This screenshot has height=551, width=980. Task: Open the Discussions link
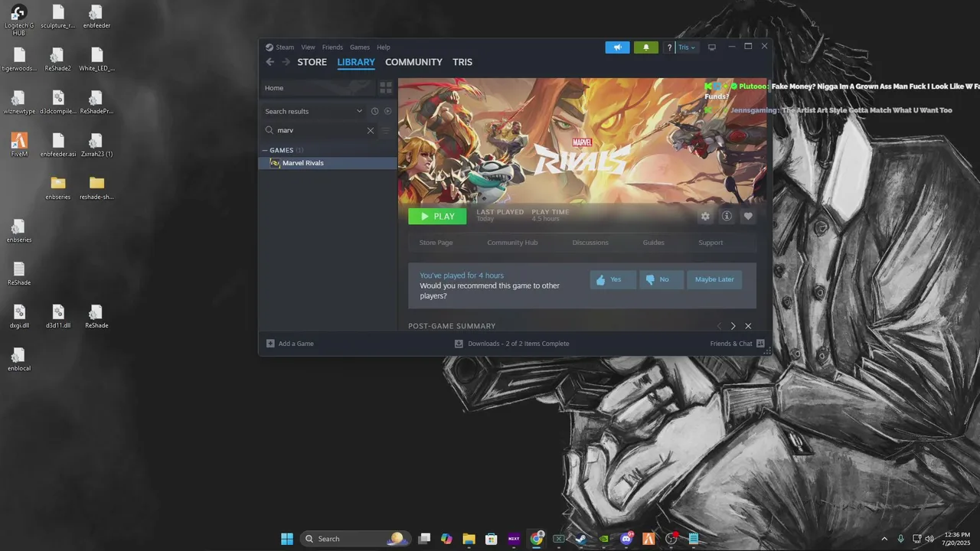(590, 243)
